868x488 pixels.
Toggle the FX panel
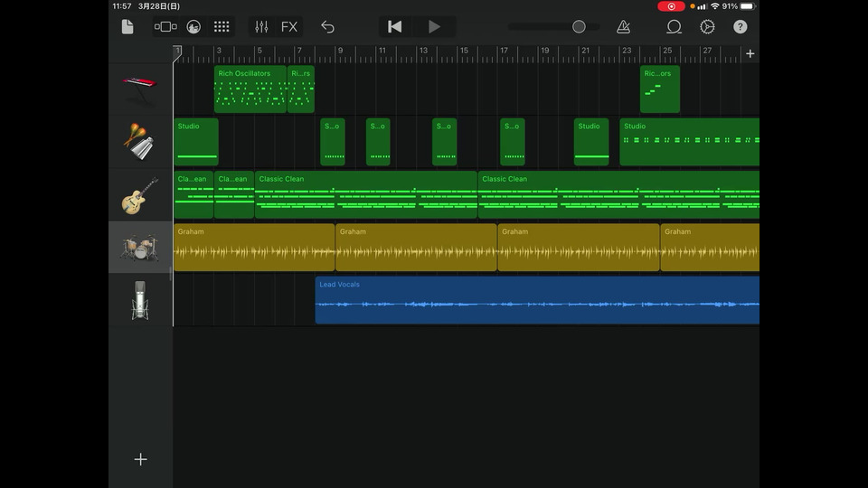[x=289, y=26]
